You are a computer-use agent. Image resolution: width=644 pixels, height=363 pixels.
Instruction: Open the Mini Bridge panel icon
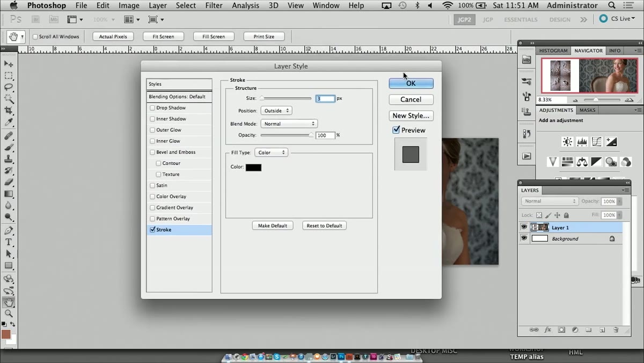(526, 60)
